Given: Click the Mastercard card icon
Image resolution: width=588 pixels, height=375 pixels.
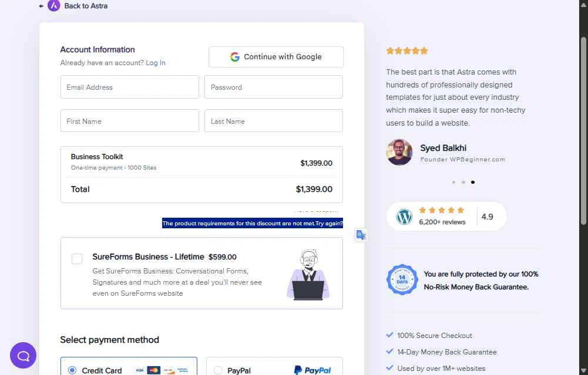Looking at the screenshot, I should tap(153, 370).
